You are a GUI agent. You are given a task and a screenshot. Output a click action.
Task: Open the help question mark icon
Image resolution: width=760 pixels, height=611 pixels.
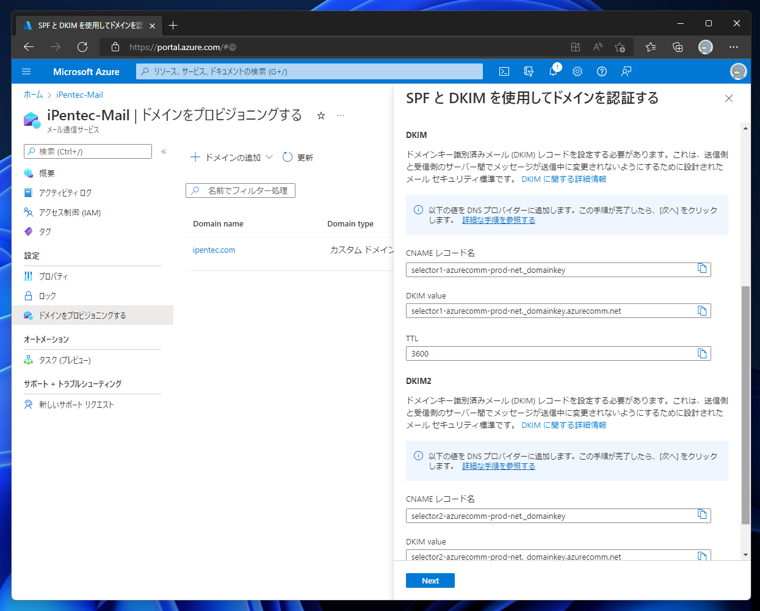click(x=602, y=72)
